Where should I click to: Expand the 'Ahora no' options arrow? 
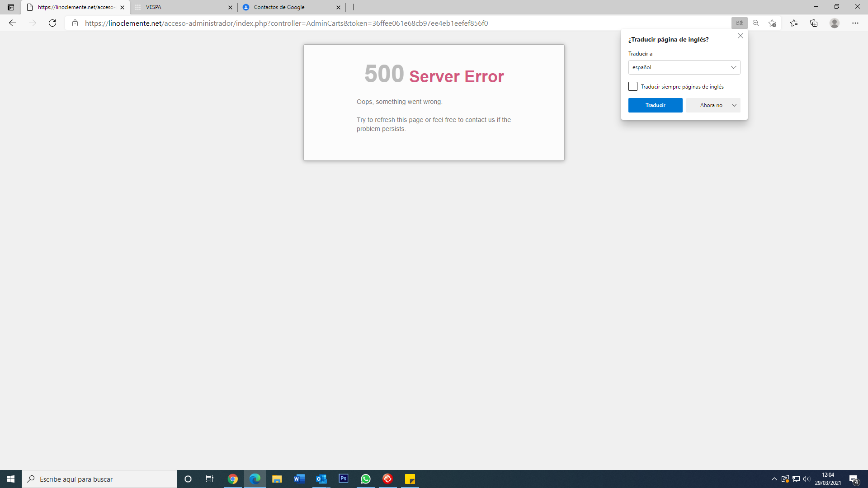[734, 105]
